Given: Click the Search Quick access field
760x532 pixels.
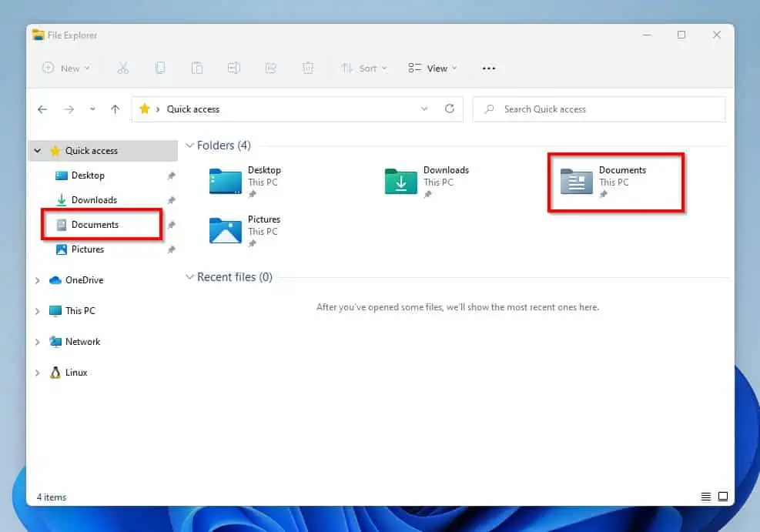Looking at the screenshot, I should 599,109.
